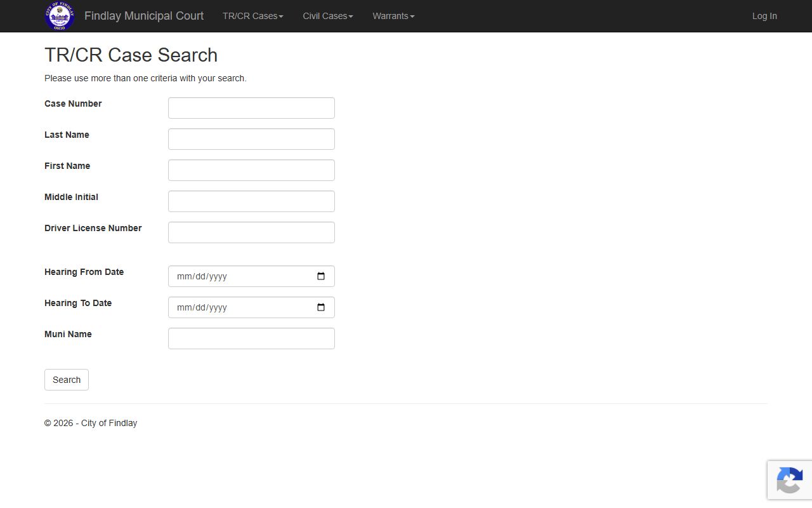The image size is (812, 508).
Task: Select the Hearing From Date text area
Action: pos(202,276)
